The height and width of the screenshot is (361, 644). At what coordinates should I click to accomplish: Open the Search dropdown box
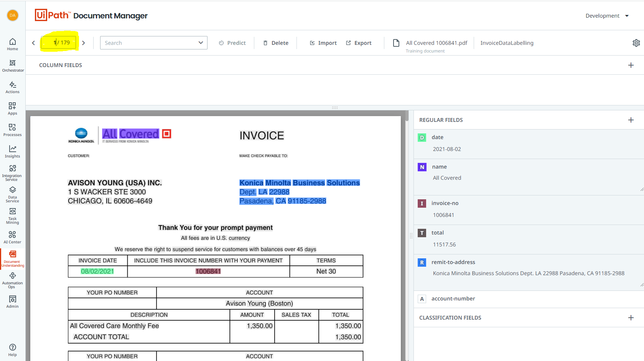153,43
